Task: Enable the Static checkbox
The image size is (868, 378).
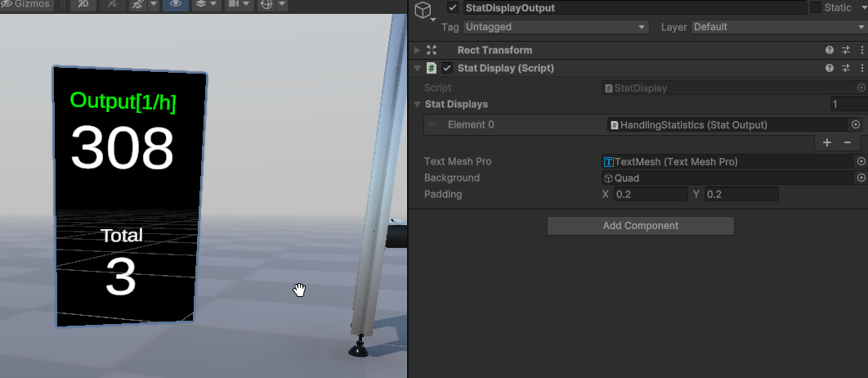Action: pos(816,8)
